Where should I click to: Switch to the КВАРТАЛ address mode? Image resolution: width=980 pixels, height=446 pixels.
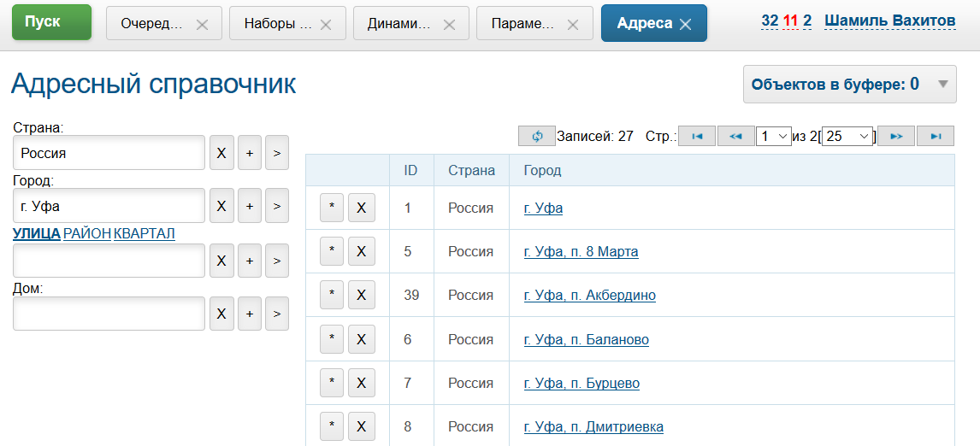[145, 233]
